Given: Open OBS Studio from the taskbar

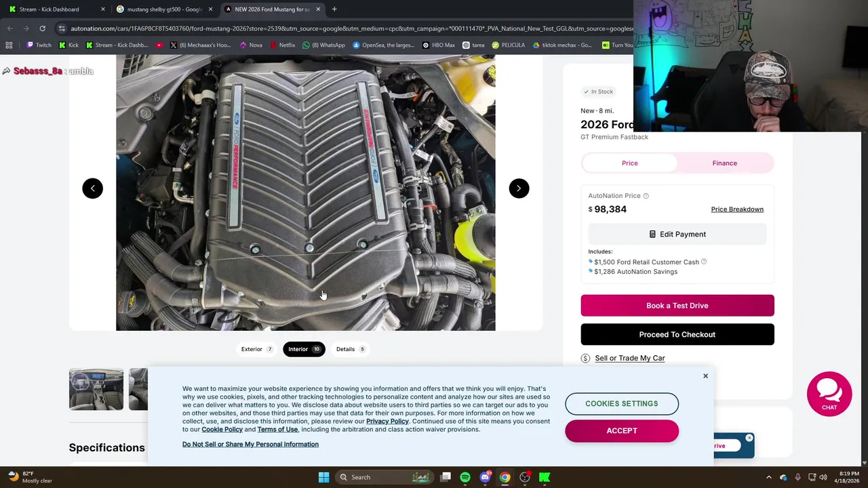Looking at the screenshot, I should 525,477.
